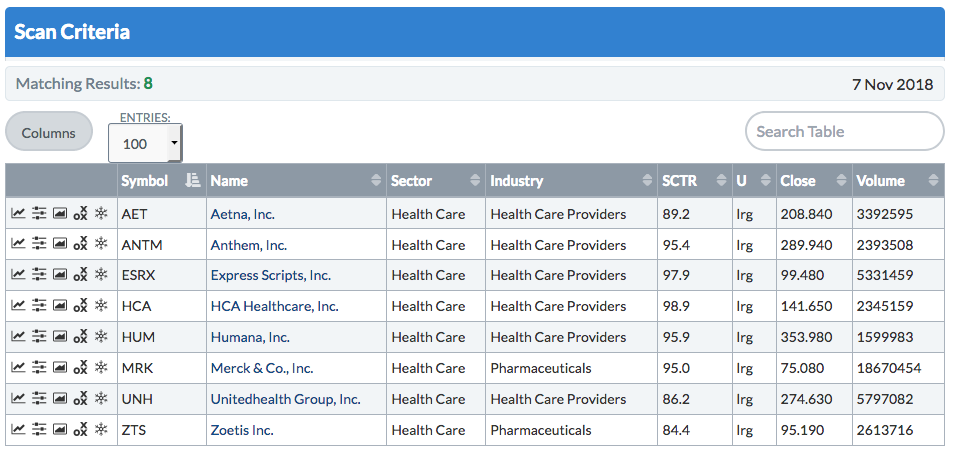Click the seasonality snowflake icon for HUM
Viewport: 963px width, 458px height.
tap(101, 338)
